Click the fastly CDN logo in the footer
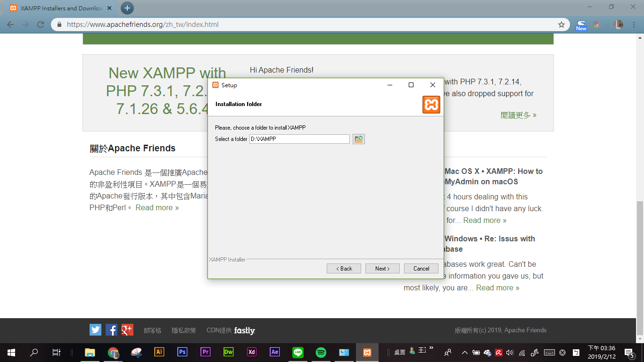Viewport: 644px width, 362px height. 245,330
